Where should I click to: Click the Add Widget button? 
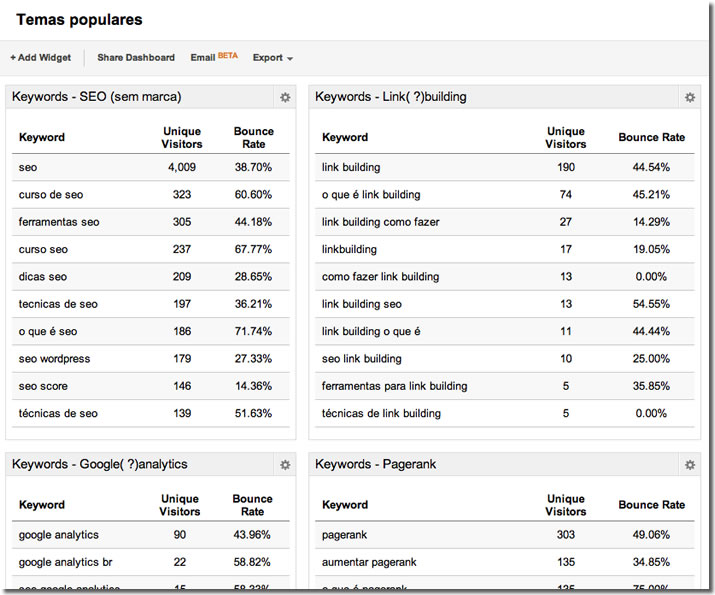pos(41,58)
